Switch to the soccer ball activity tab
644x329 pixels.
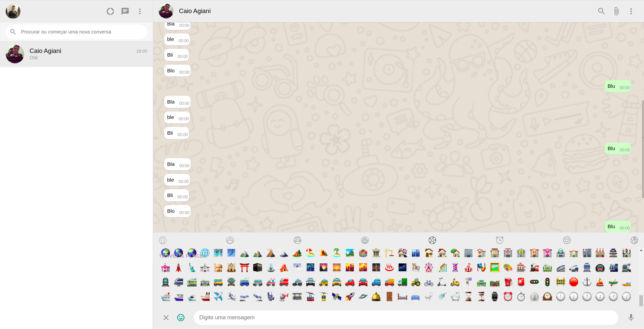432,240
